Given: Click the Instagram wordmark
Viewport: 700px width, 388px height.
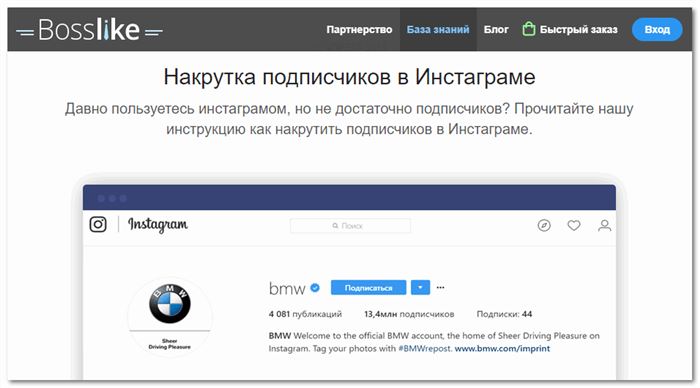Looking at the screenshot, I should click(158, 225).
